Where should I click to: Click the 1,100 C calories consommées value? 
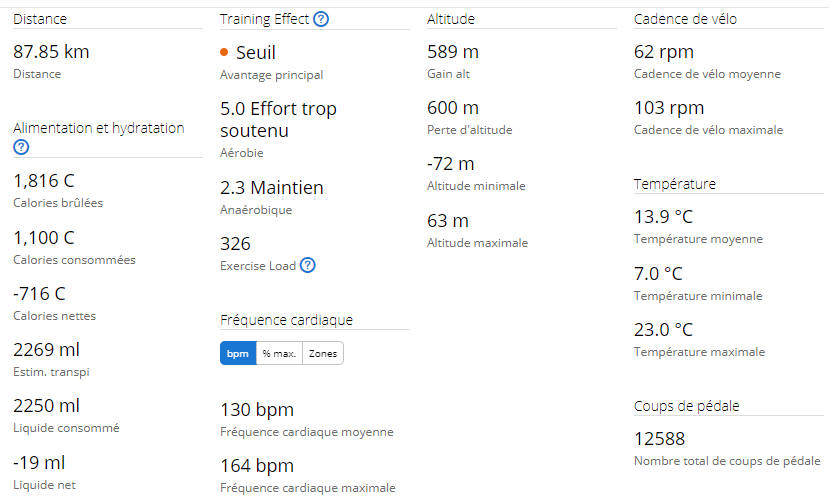click(x=44, y=238)
